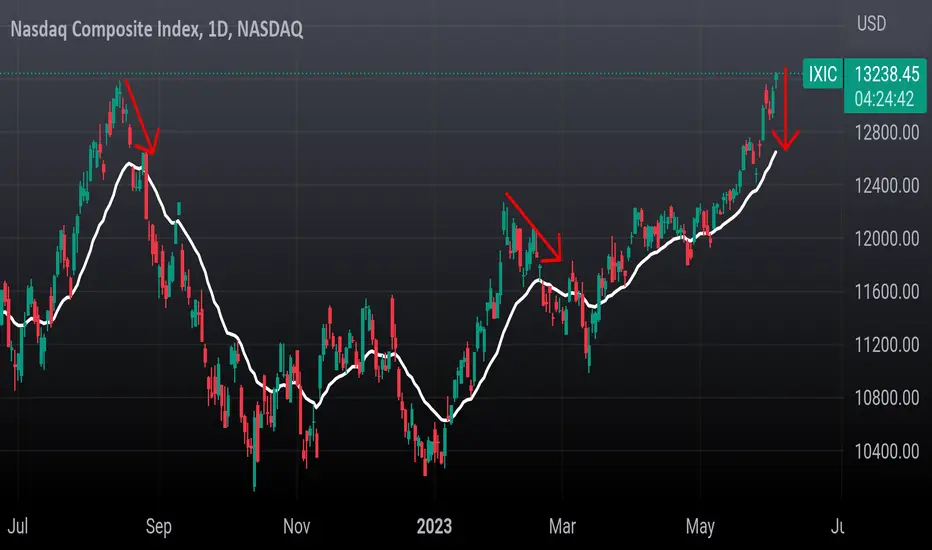Click the USD currency label
The width and height of the screenshot is (932, 550).
click(x=871, y=24)
